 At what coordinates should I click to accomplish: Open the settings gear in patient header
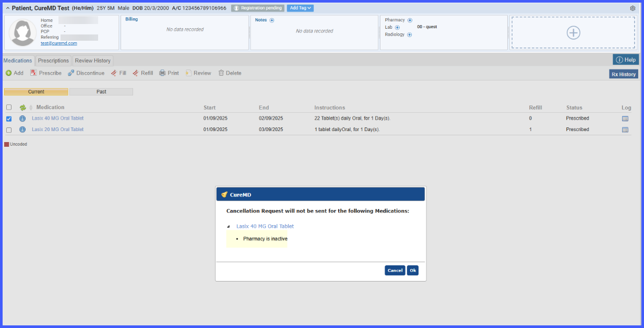[633, 8]
